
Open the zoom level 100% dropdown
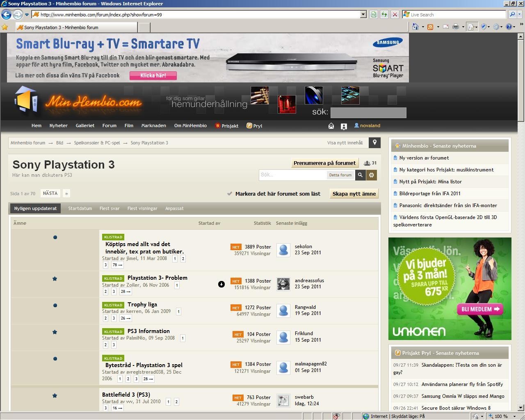514,416
